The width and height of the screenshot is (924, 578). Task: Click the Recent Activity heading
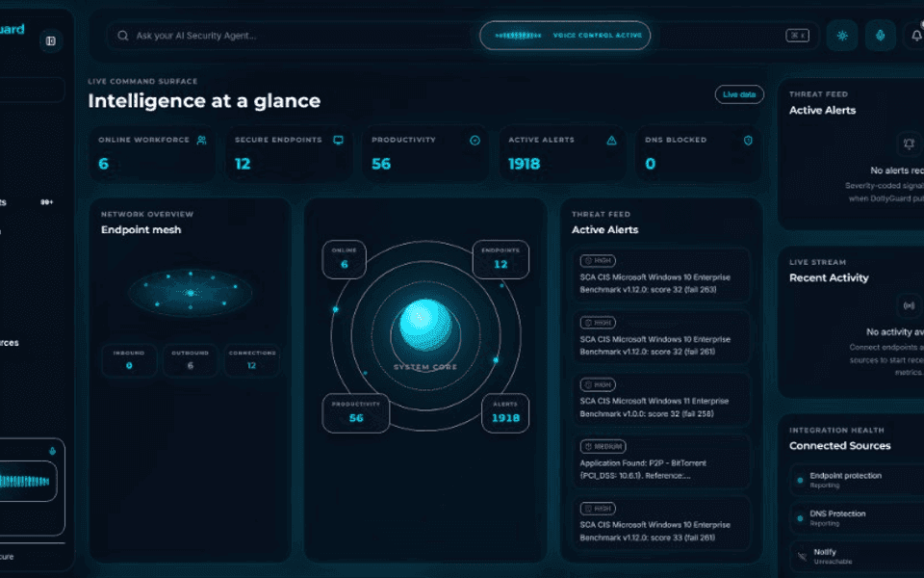829,277
